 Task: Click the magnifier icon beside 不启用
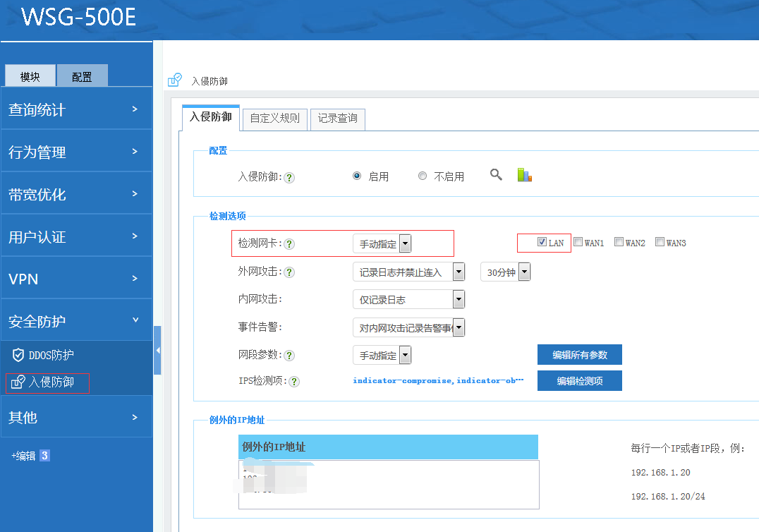(x=496, y=175)
